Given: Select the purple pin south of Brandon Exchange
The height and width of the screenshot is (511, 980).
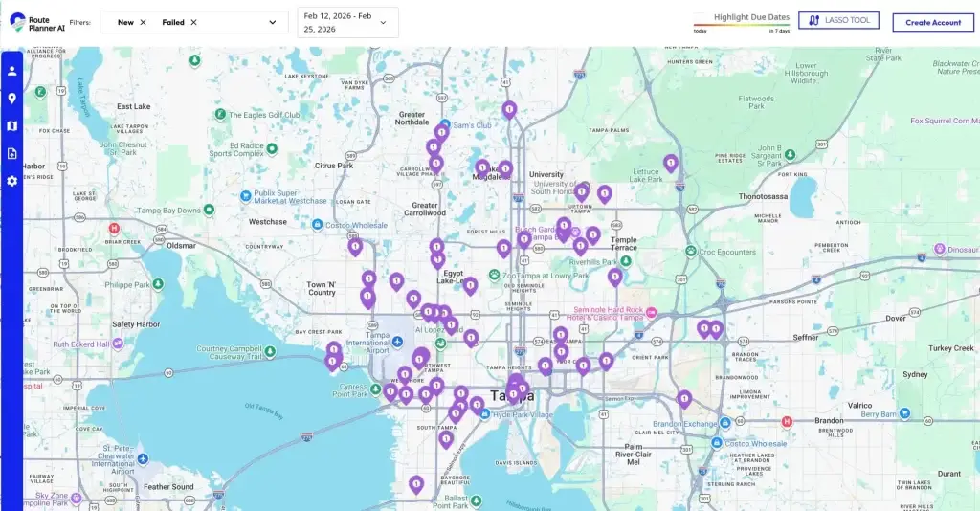Looking at the screenshot, I should [x=683, y=398].
